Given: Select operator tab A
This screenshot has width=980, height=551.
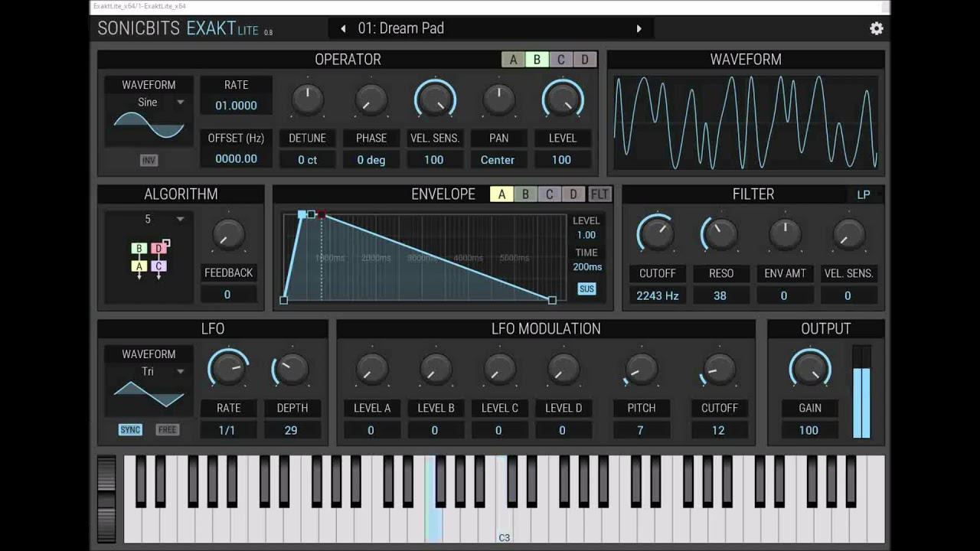Looking at the screenshot, I should click(513, 60).
